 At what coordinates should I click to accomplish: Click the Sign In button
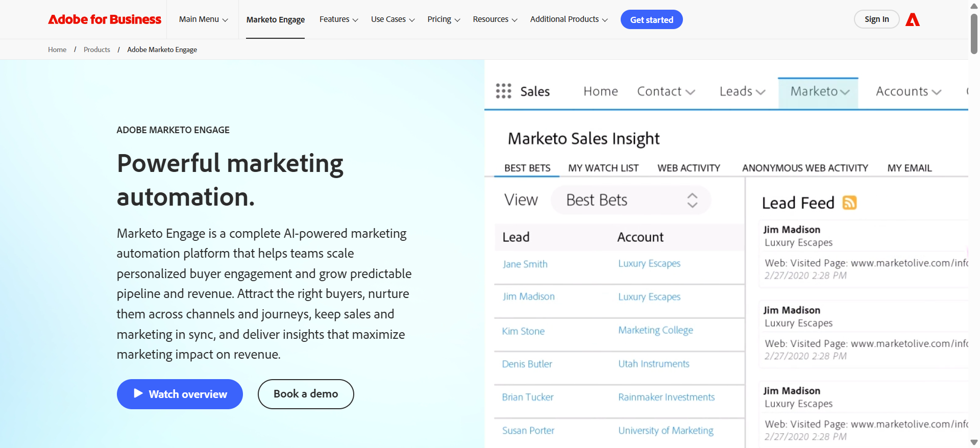pos(876,19)
